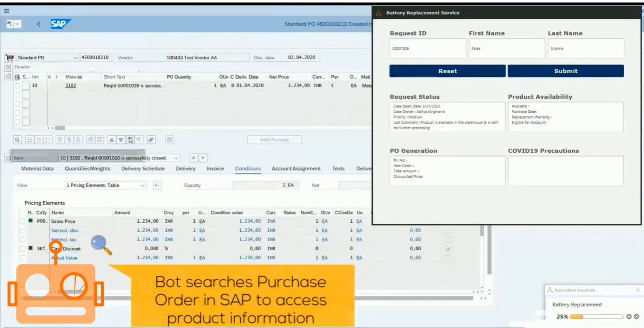This screenshot has width=644, height=328.
Task: Click the sort ascending icon in item toolbar
Action: coord(112,140)
